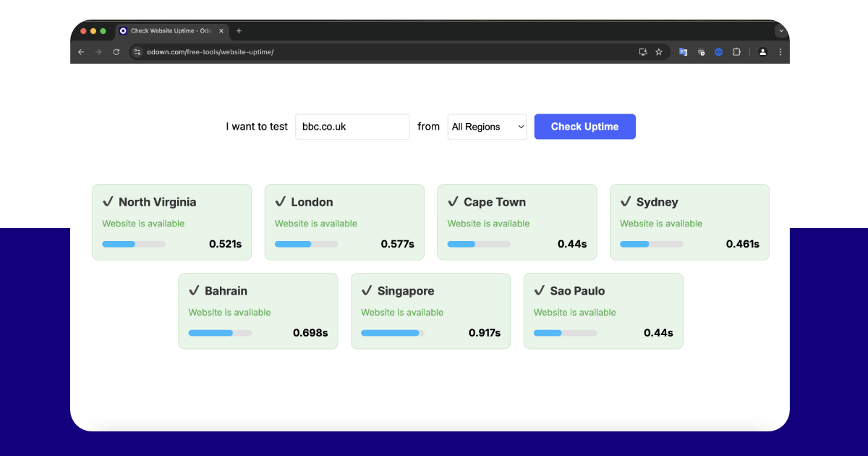Click the 0.698s response time value
The image size is (868, 456).
pyautogui.click(x=310, y=333)
